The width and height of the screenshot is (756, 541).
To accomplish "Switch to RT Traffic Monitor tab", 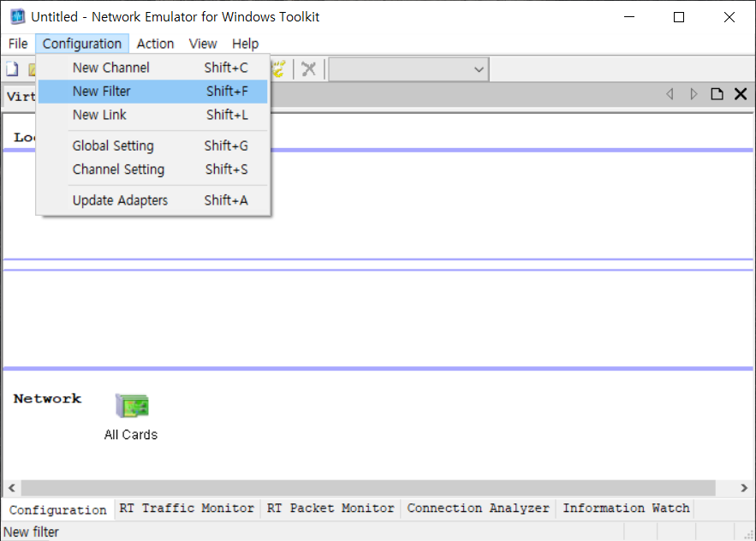I will coord(187,508).
